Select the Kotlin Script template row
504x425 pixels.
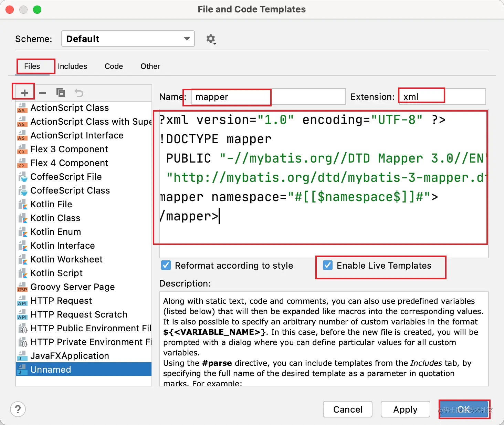[x=84, y=273]
